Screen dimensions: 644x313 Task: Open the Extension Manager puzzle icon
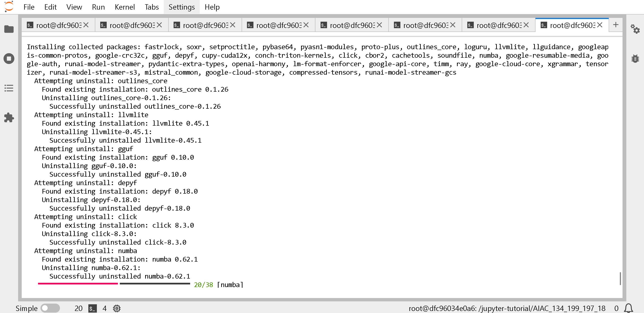pyautogui.click(x=9, y=117)
